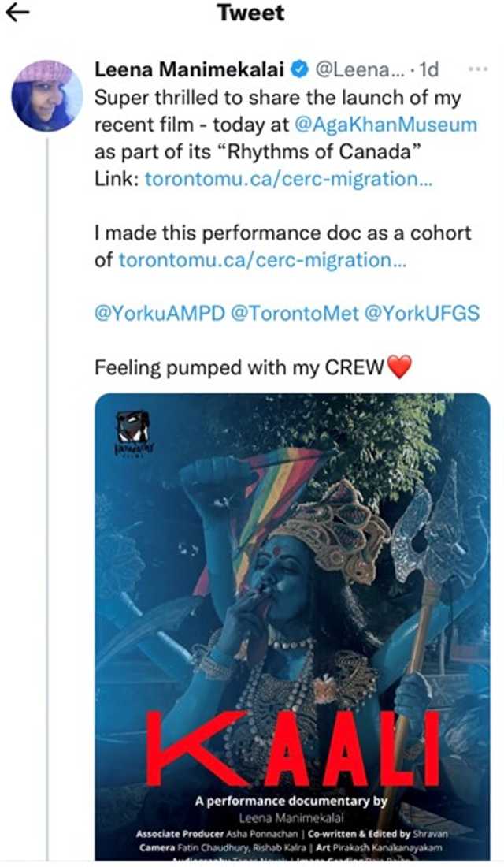Go back using the left arrow
Viewport: 504px width, 867px height.
17,13
